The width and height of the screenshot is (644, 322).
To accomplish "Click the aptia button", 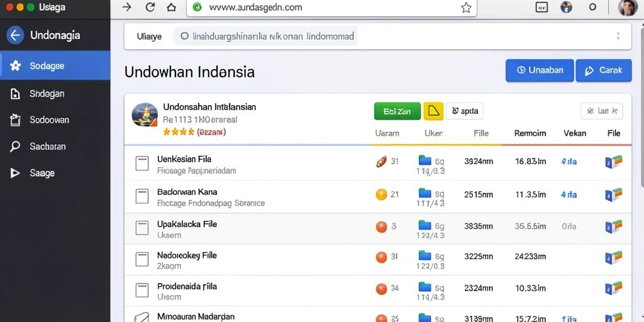I will click(x=465, y=111).
